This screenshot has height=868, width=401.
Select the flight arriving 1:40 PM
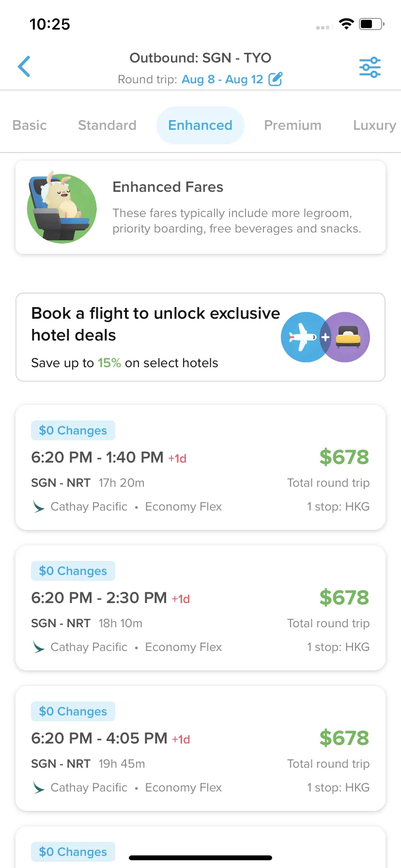[200, 467]
